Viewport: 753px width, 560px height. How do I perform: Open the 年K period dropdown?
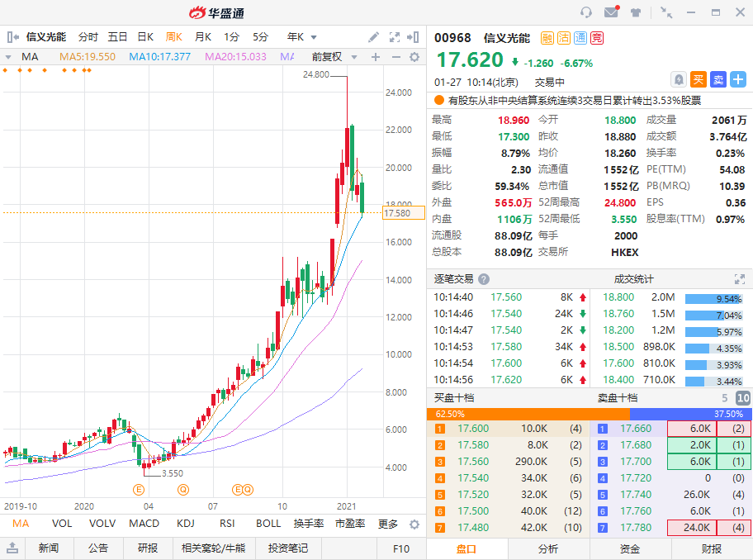[x=314, y=37]
